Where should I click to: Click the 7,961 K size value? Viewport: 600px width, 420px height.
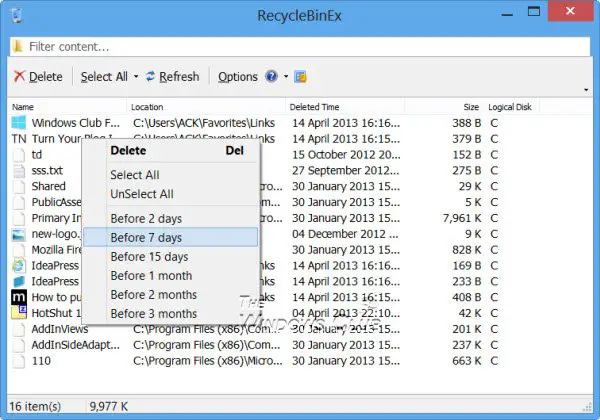462,218
